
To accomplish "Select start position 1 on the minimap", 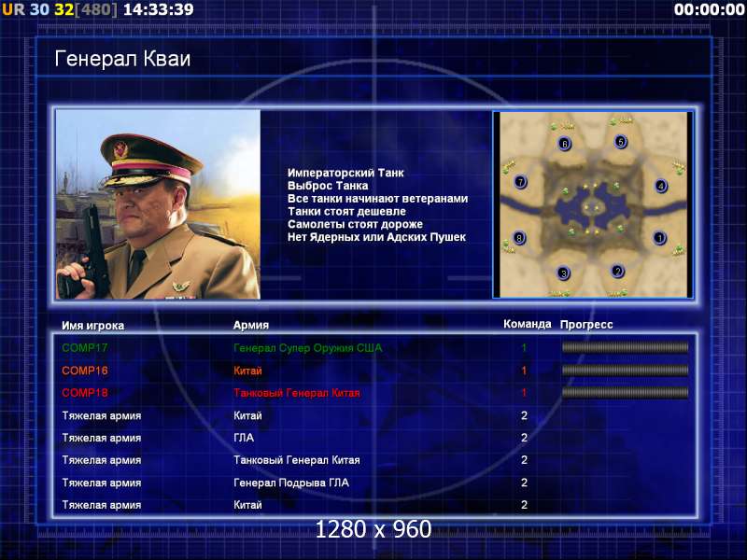I will tap(660, 238).
